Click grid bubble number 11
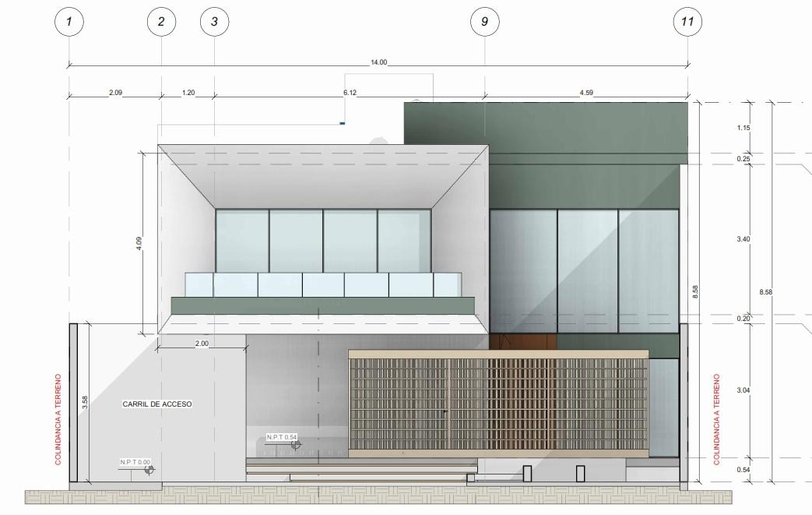The image size is (812, 515). click(x=687, y=22)
